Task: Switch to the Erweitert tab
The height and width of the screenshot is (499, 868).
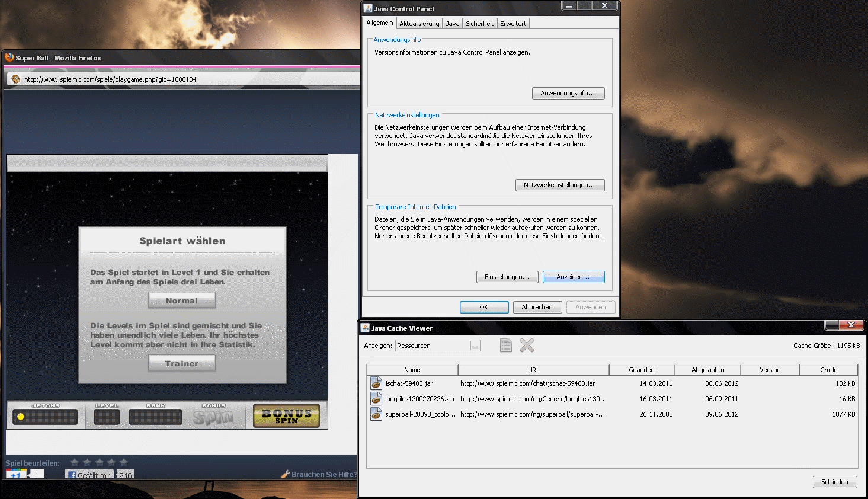Action: tap(513, 24)
